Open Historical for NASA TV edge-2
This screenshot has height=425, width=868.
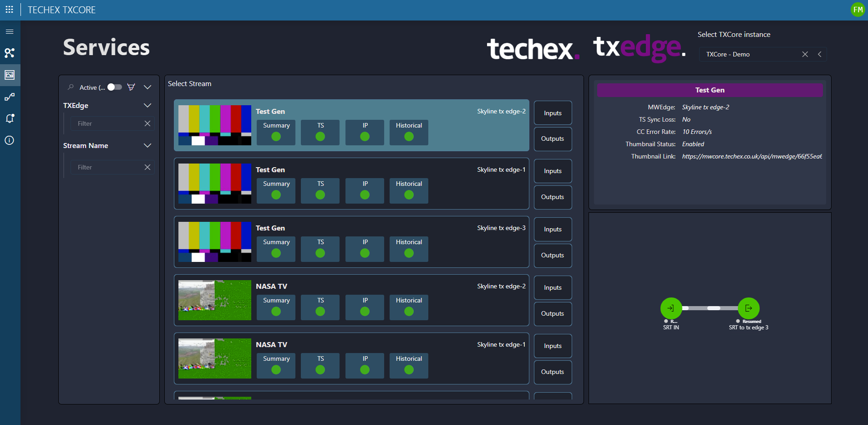pos(409,307)
